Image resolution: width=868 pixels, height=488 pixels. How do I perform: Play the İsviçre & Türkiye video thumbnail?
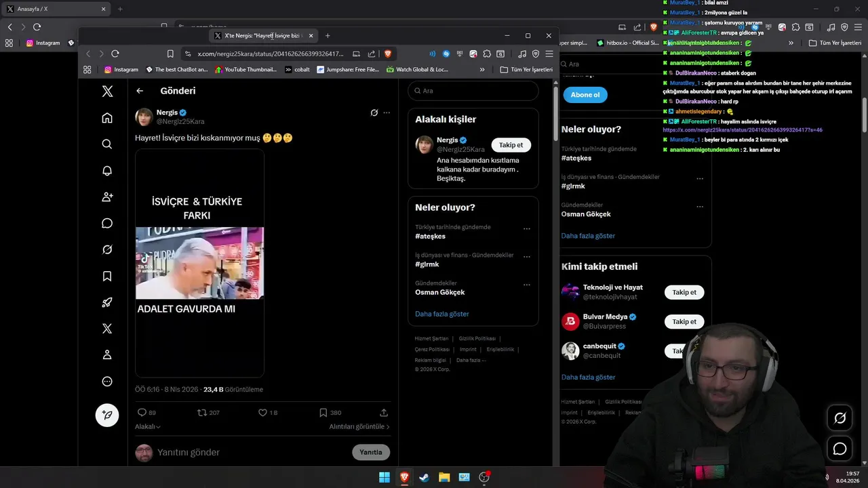click(199, 263)
